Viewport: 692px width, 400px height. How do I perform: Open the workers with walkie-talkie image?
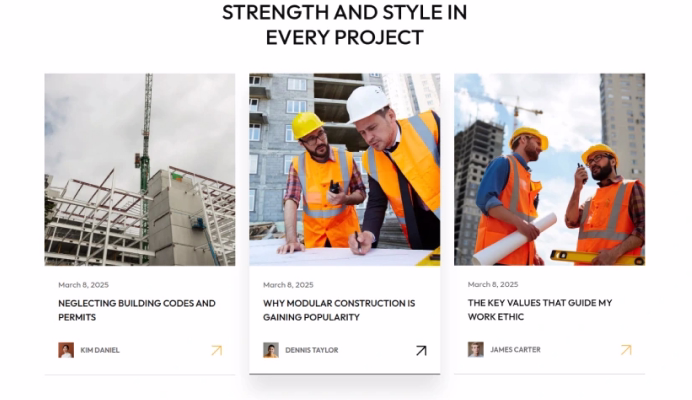coord(549,170)
